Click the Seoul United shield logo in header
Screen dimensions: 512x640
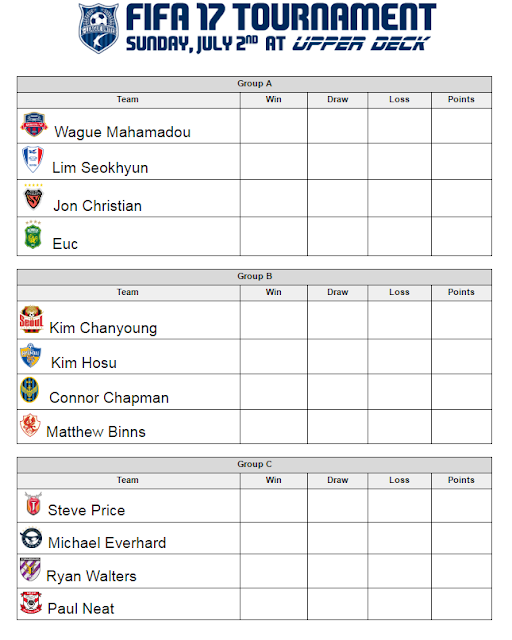pos(99,28)
